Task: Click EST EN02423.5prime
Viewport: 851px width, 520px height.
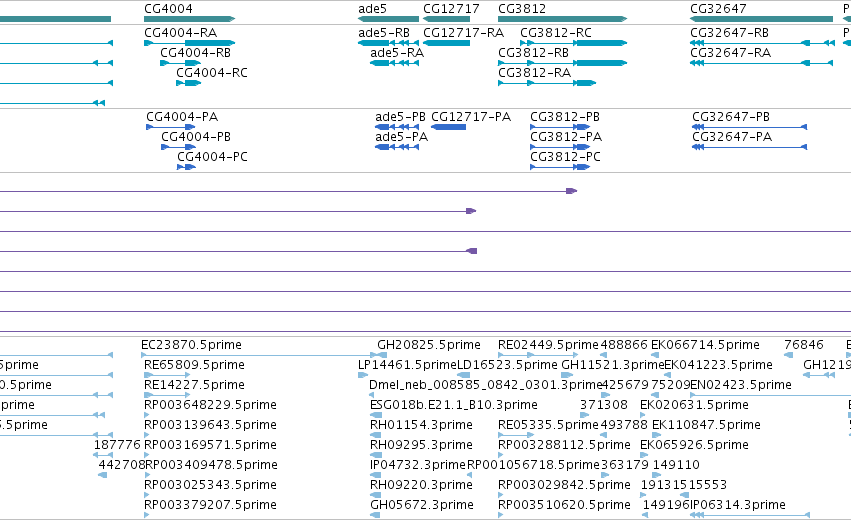Action: click(740, 385)
